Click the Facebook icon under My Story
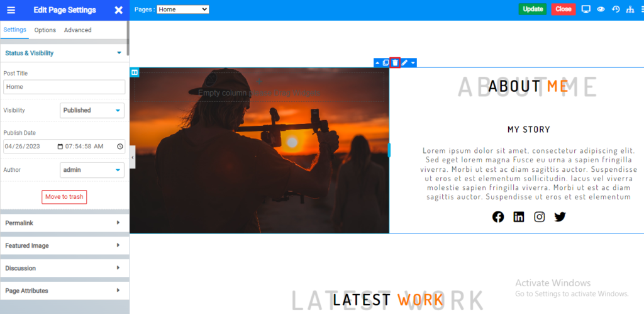The image size is (644, 314). 498,216
